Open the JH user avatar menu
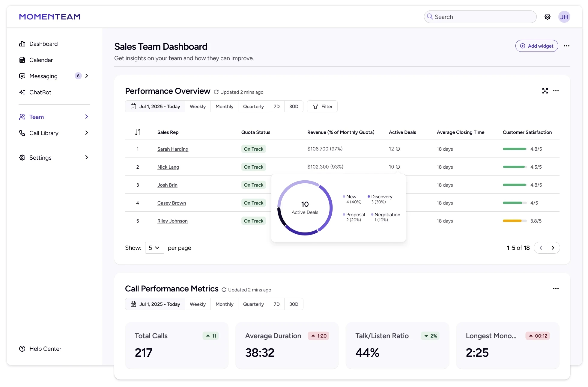The image size is (588, 387). [564, 17]
